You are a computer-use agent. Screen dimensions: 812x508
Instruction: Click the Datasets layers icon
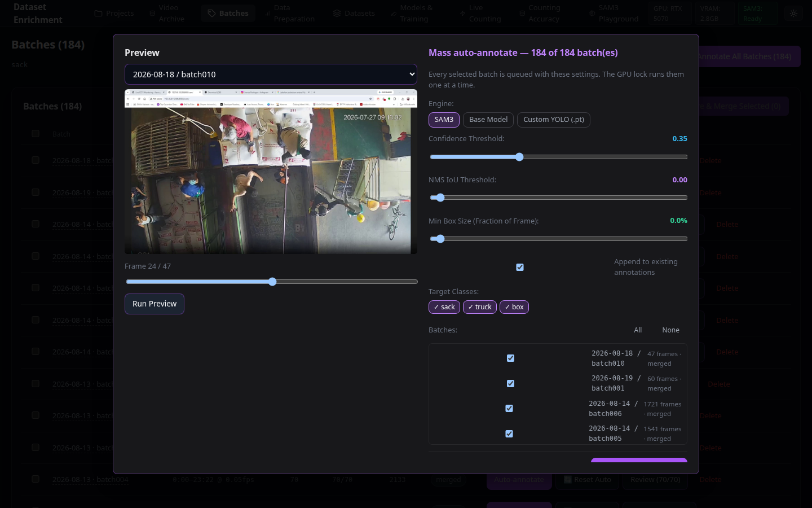click(337, 13)
